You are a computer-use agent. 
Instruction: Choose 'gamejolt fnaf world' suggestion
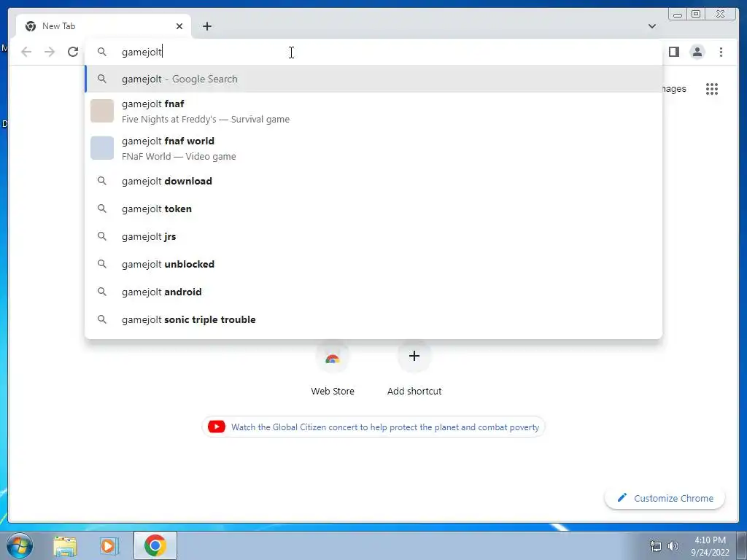(373, 148)
